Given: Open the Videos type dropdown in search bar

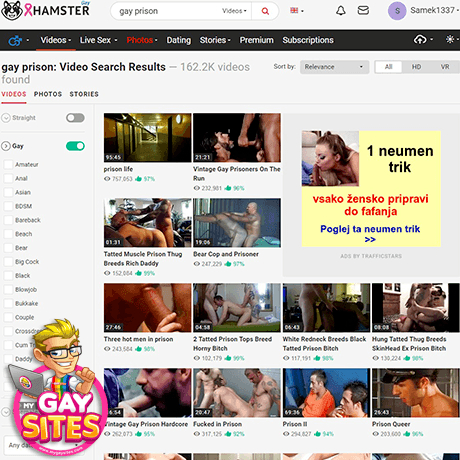Looking at the screenshot, I should click(x=234, y=11).
